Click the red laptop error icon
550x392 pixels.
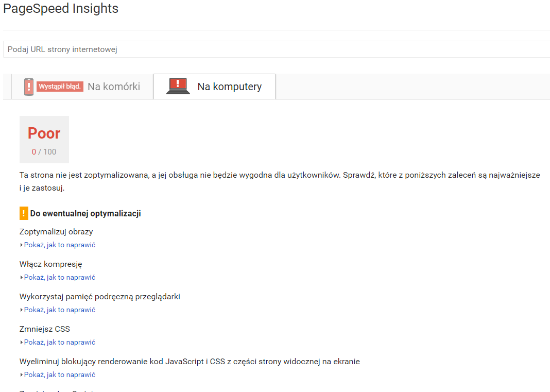coord(178,86)
